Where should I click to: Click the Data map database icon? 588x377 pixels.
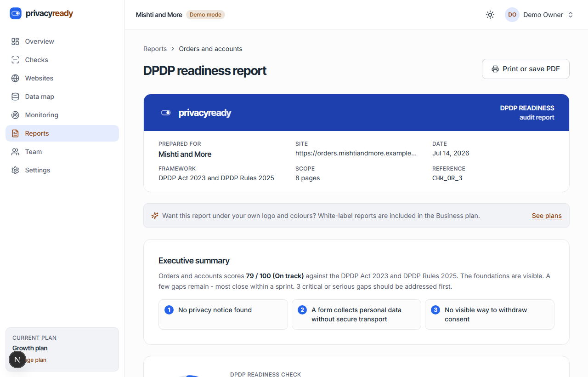click(x=15, y=97)
